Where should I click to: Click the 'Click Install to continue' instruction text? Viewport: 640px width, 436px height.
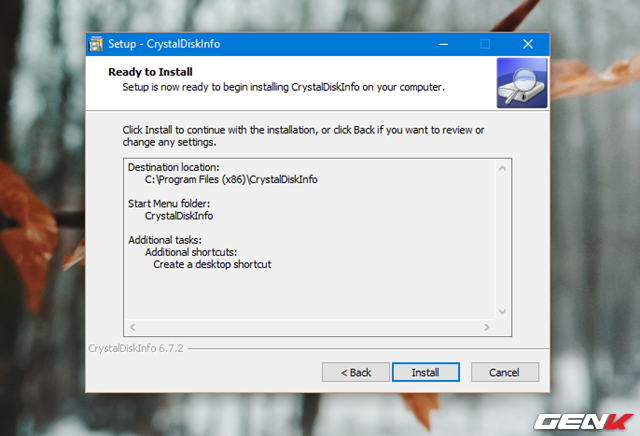tap(303, 136)
